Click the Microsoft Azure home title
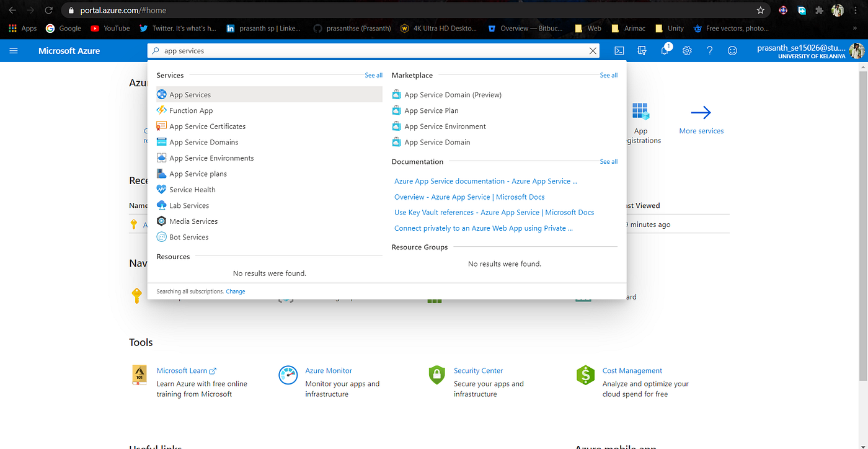 pyautogui.click(x=69, y=51)
